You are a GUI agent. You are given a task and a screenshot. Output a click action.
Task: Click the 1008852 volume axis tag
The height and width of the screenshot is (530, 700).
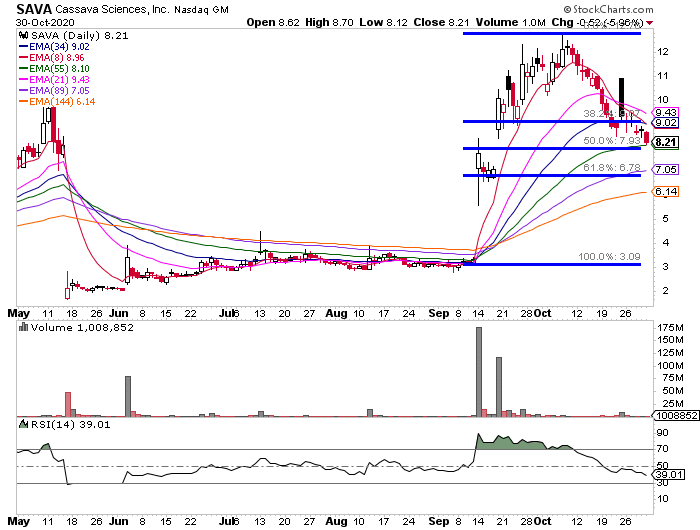pyautogui.click(x=676, y=416)
